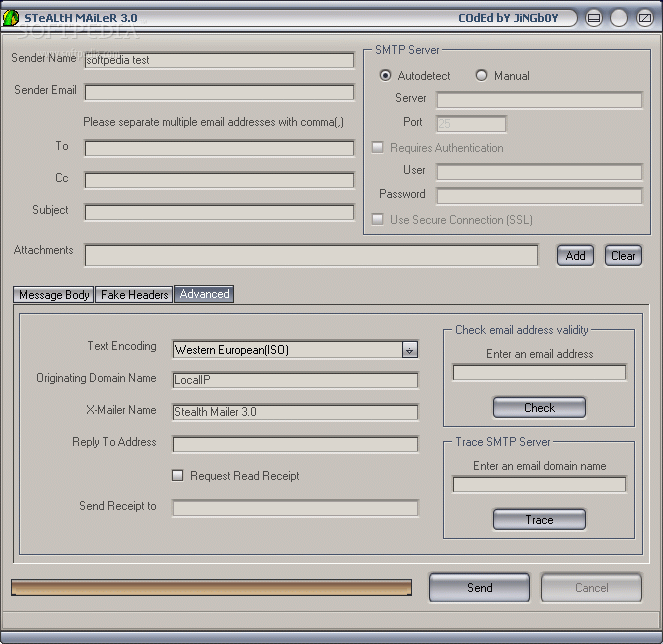Select the Advanced tab

pyautogui.click(x=204, y=294)
